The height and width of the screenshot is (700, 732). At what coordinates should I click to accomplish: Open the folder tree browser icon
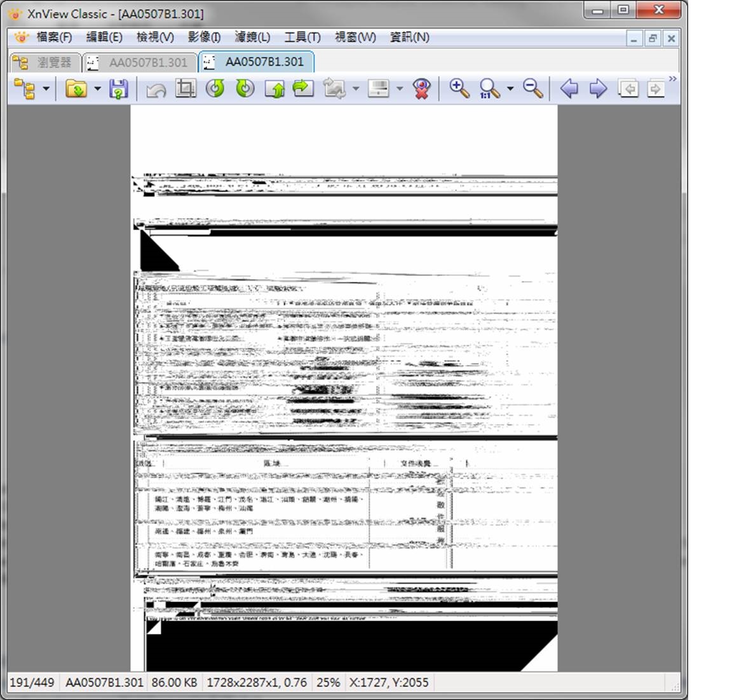(25, 89)
